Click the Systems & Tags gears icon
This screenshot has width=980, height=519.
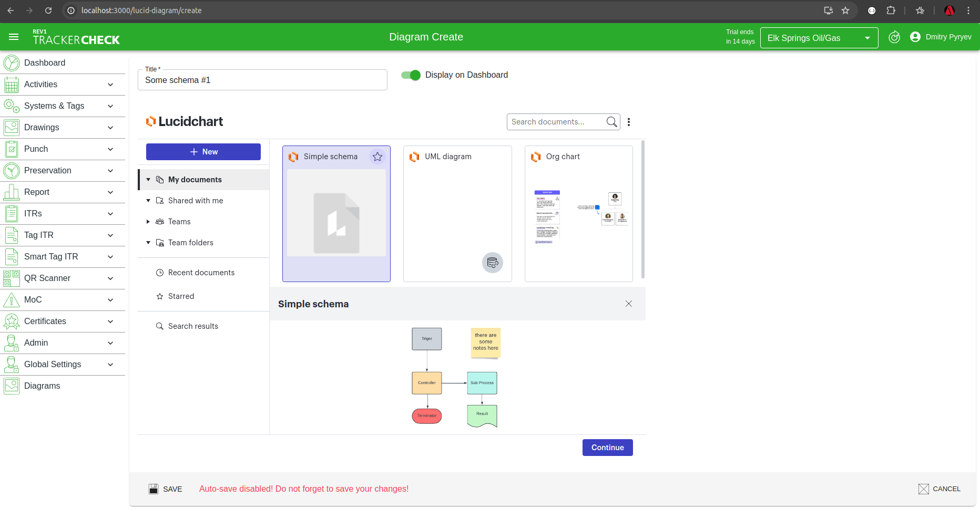(x=12, y=106)
